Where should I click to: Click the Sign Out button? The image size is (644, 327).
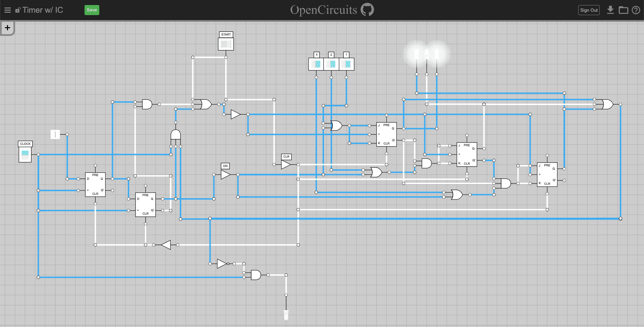(x=589, y=10)
